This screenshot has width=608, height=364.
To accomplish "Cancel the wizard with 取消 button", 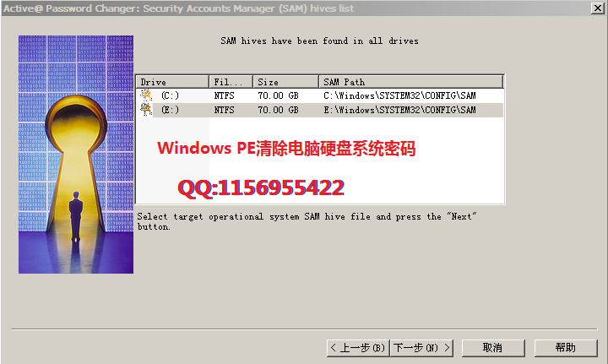I will tap(493, 348).
